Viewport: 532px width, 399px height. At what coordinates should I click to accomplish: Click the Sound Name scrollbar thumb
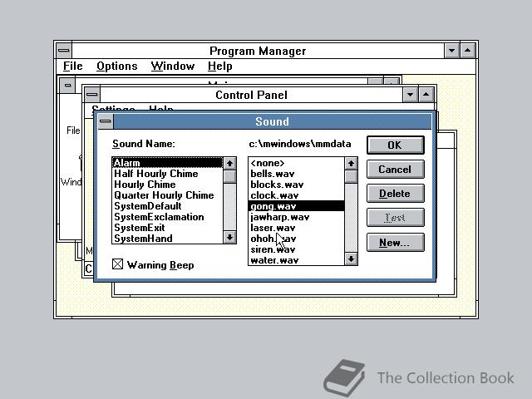click(x=229, y=176)
